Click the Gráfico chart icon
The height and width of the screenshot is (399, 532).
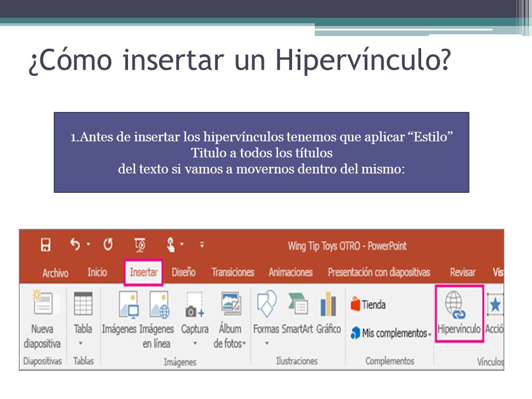[329, 304]
